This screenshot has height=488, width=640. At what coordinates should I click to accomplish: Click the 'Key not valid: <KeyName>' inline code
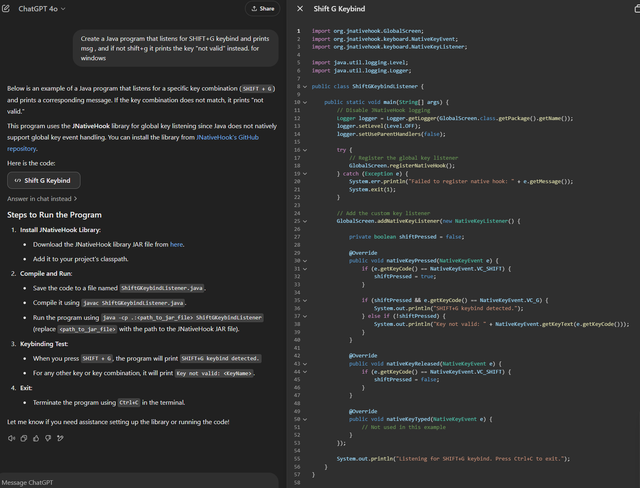pos(214,373)
